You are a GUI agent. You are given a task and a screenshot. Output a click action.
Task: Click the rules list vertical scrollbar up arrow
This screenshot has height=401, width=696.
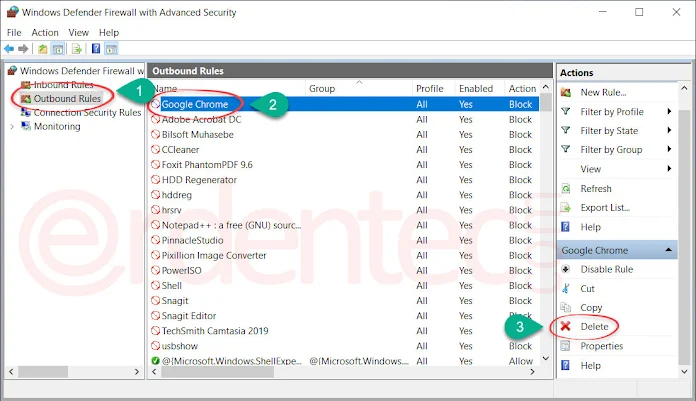pos(546,87)
